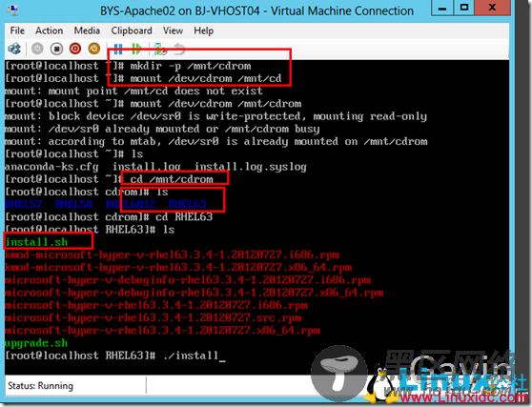Screen dimensions: 532x407
Task: Click the microsoft-hyper-v-rhel63 i686.rpm file name
Action: [x=156, y=305]
